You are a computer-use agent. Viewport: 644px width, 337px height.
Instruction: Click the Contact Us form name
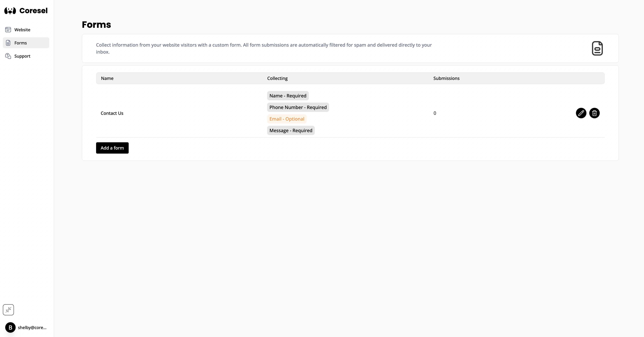tap(112, 113)
